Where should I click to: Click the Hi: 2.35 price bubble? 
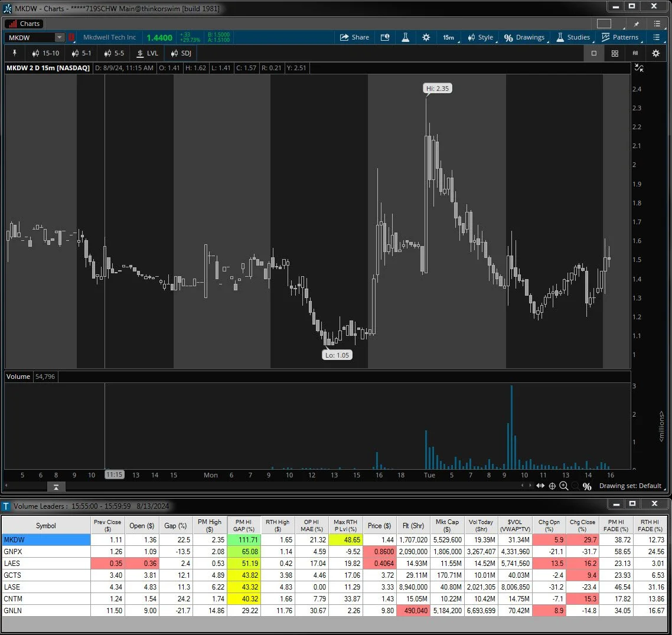(437, 88)
